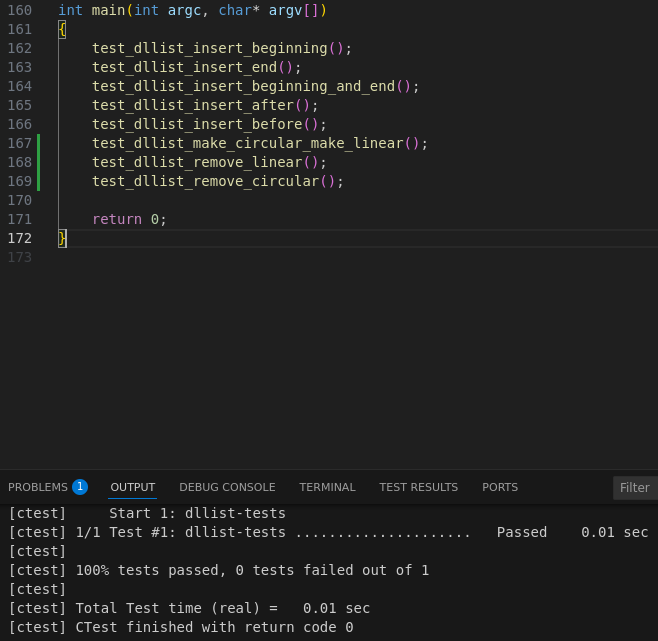Click the Passed result in ctest output
658x641 pixels.
pos(522,532)
